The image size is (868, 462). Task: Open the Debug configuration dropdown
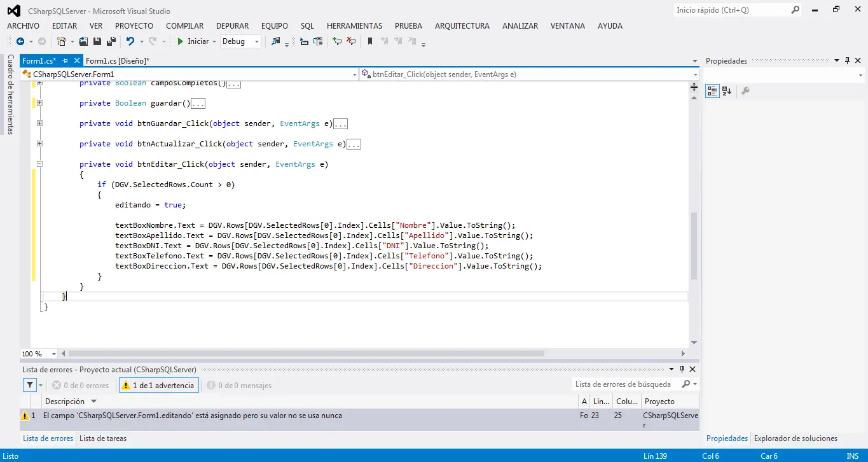point(240,41)
